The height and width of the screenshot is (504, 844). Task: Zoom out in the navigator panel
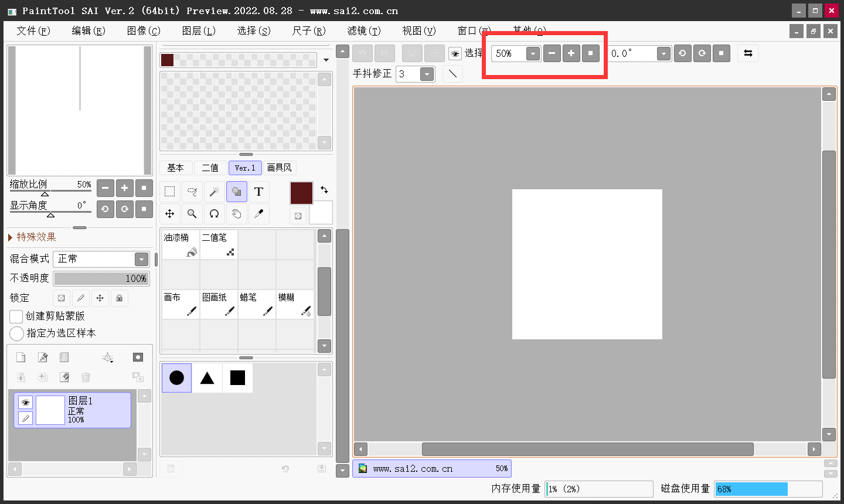coord(105,188)
